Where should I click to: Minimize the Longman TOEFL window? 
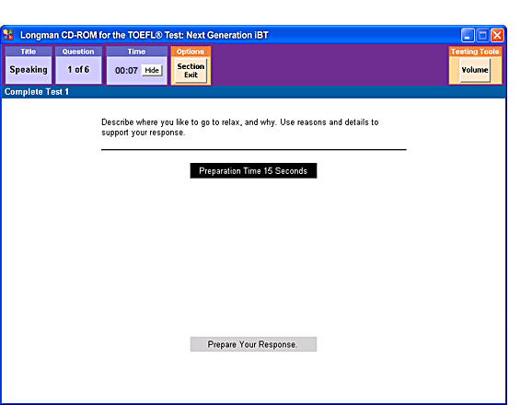click(468, 35)
